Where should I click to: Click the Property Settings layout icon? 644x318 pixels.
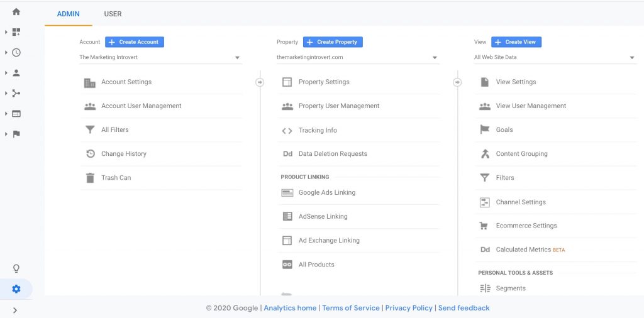(x=287, y=82)
